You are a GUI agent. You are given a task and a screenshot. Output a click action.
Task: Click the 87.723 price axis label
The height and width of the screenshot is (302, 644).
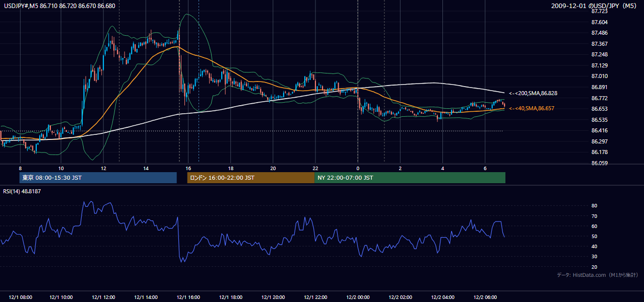(599, 11)
